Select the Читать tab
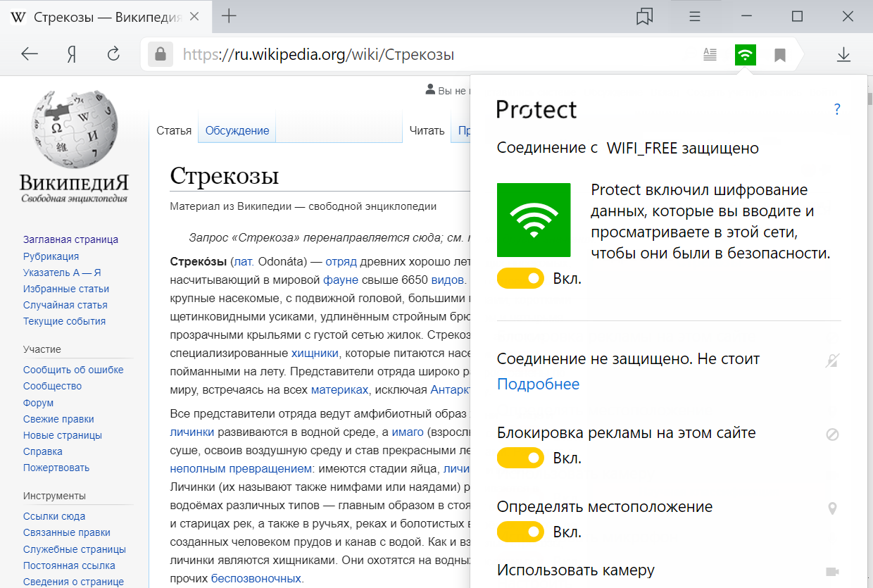873x588 pixels. point(427,130)
